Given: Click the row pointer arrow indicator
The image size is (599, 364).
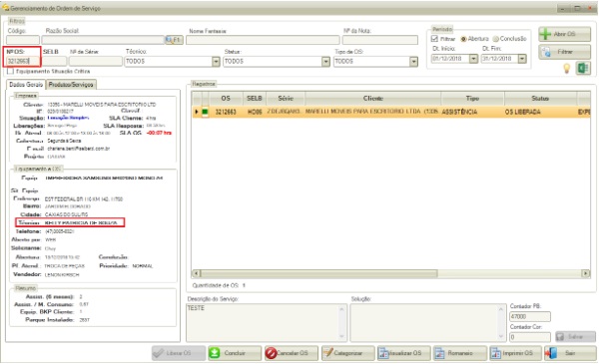Looking at the screenshot, I should click(x=197, y=112).
